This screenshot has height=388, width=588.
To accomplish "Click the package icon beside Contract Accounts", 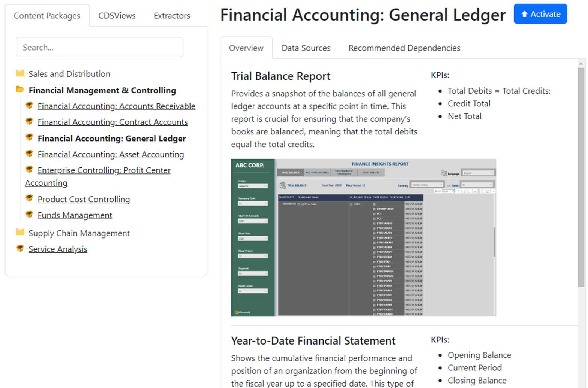I will click(29, 121).
